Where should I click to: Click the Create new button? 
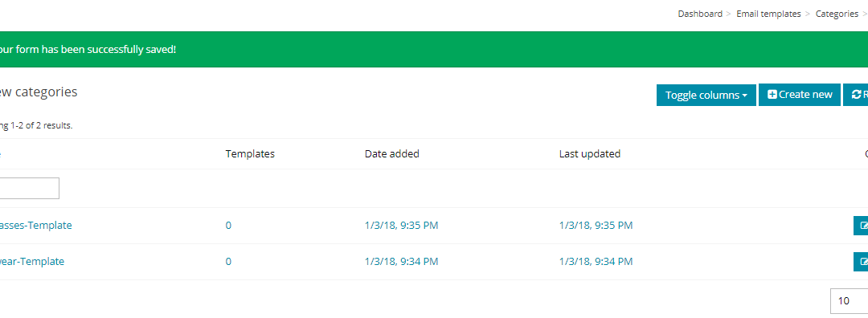tap(800, 95)
